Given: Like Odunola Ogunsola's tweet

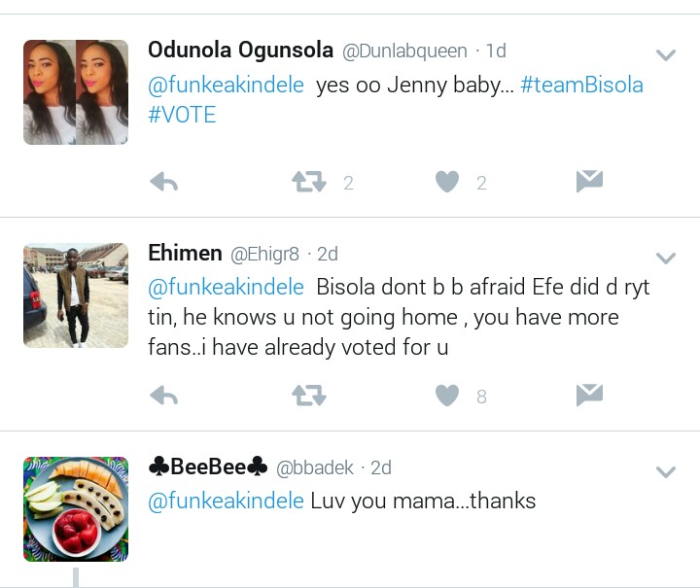Looking at the screenshot, I should coord(446,182).
